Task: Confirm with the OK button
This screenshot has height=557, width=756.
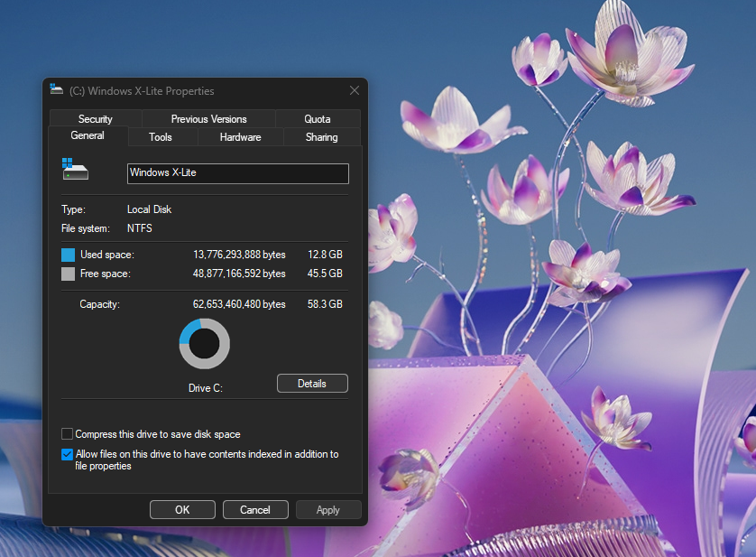Action: pos(182,510)
